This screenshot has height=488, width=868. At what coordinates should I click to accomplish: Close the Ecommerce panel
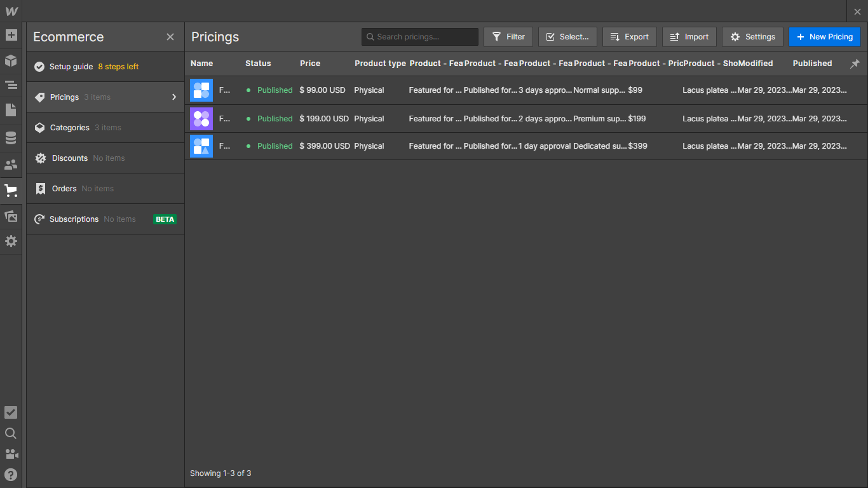(170, 37)
